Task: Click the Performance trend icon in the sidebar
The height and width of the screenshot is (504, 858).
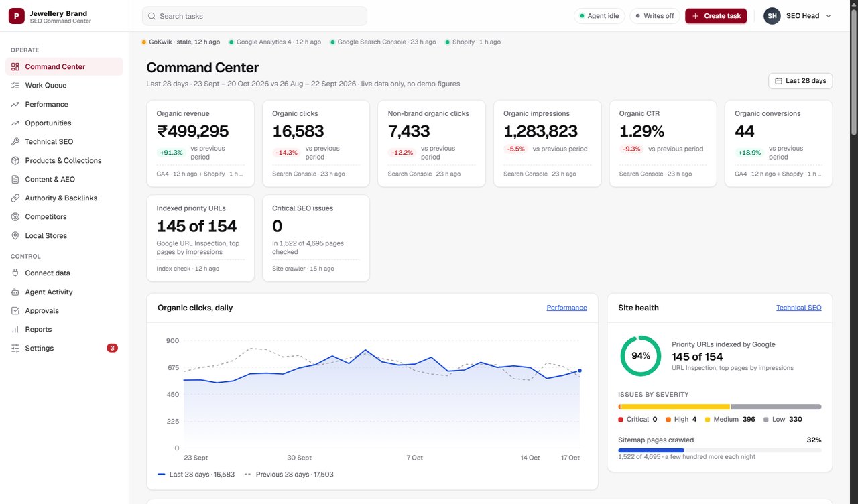Action: coord(15,104)
